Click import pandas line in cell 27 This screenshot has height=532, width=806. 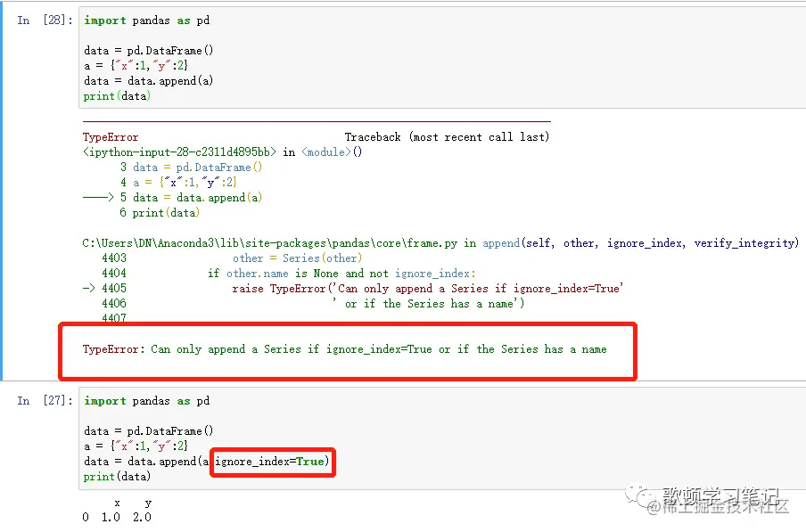tap(146, 401)
